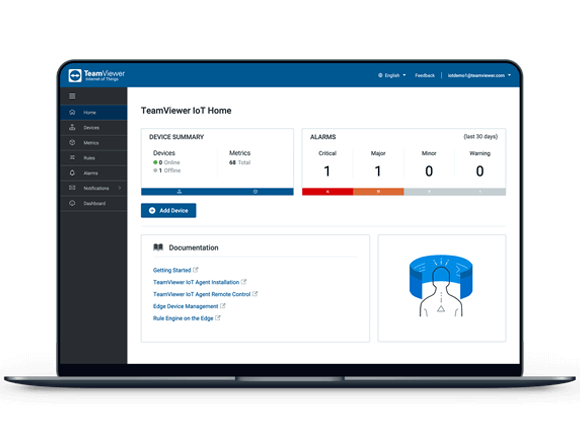This screenshot has height=430, width=580.
Task: Open Metrics from the sidebar
Action: pyautogui.click(x=94, y=143)
